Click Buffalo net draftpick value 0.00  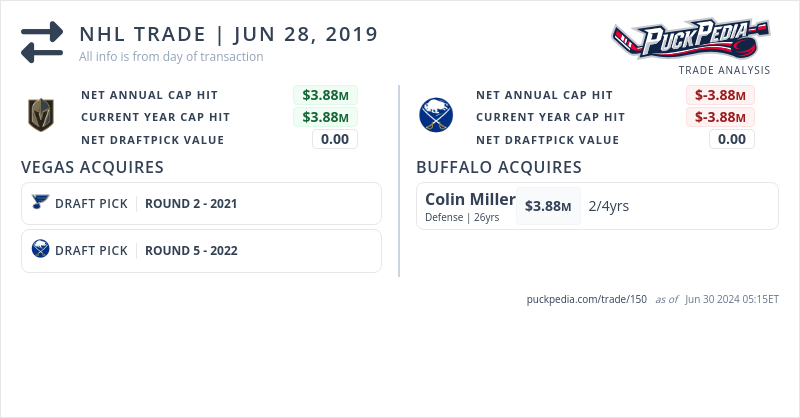(x=732, y=139)
